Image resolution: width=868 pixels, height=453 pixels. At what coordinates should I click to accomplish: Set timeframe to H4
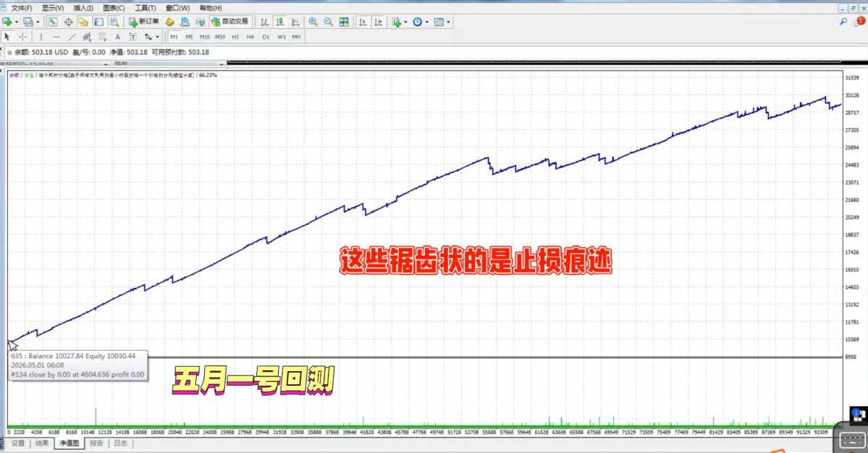pos(250,37)
